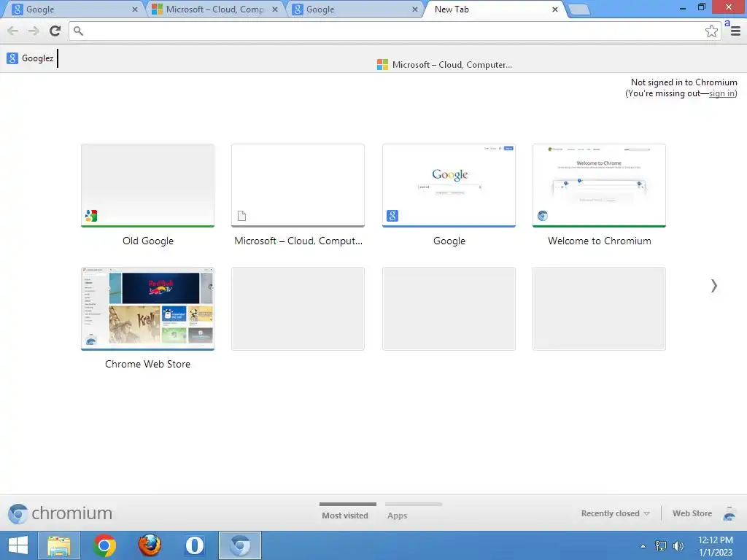The image size is (747, 560).
Task: Launch Opera from the taskbar
Action: coord(194,545)
